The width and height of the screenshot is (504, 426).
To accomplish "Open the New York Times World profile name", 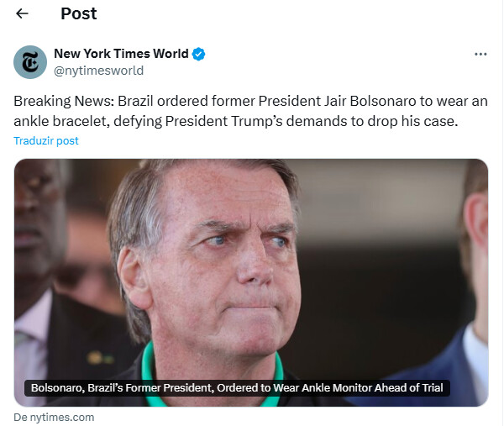I will pos(121,54).
